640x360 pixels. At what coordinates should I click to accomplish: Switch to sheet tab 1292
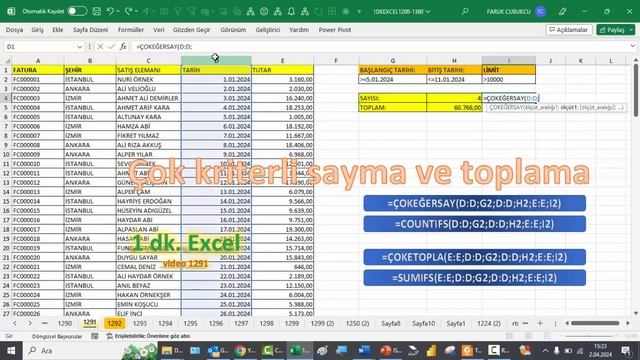[x=114, y=323]
